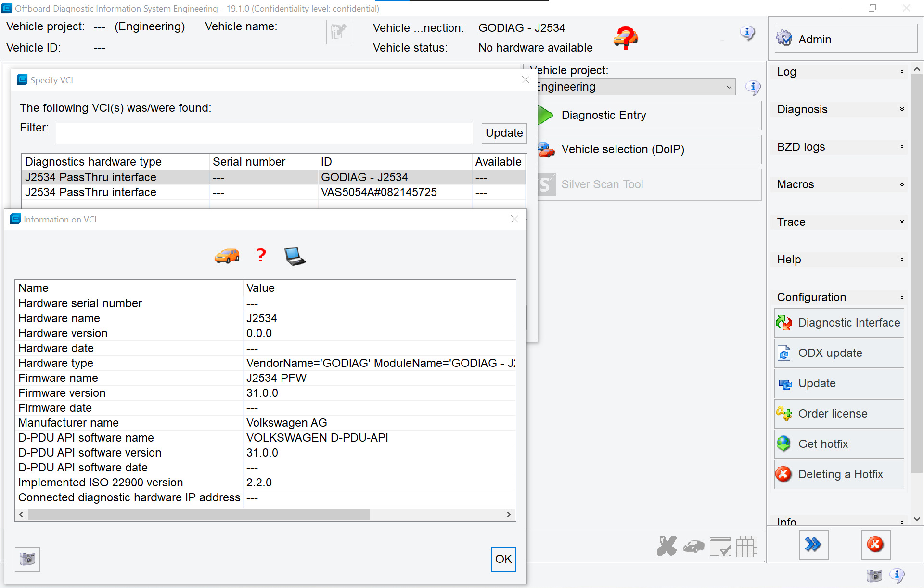Click the orange car icon in VCI dialog
The width and height of the screenshot is (924, 588).
coord(227,256)
